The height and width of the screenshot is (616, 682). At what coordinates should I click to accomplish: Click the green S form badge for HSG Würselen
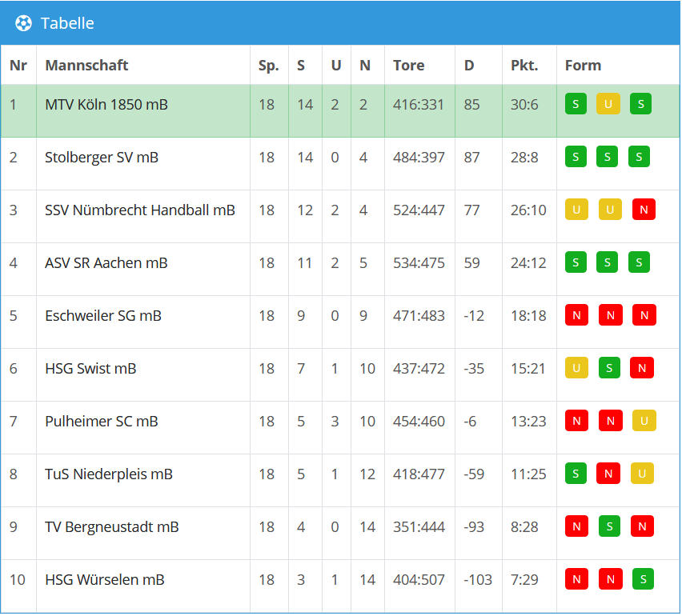coord(642,579)
